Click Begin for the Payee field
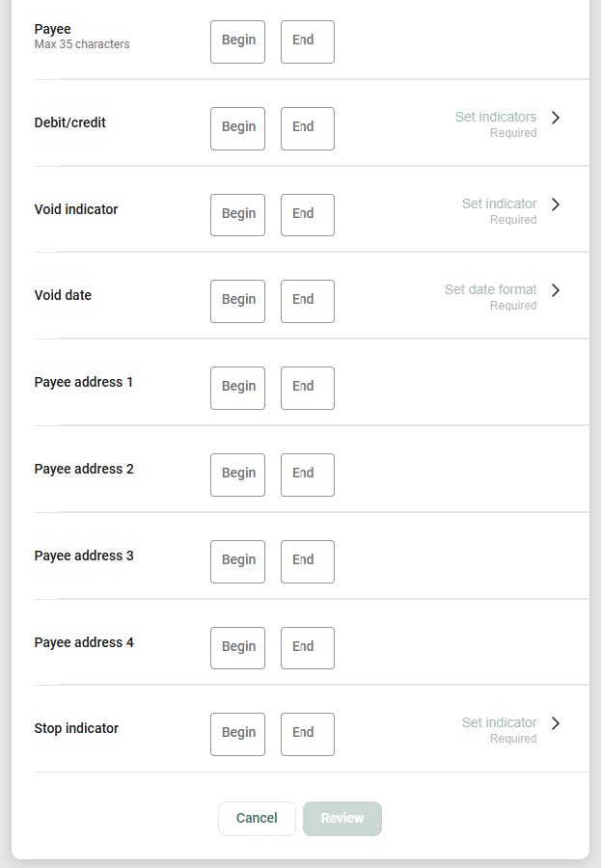The height and width of the screenshot is (868, 601). click(x=237, y=41)
